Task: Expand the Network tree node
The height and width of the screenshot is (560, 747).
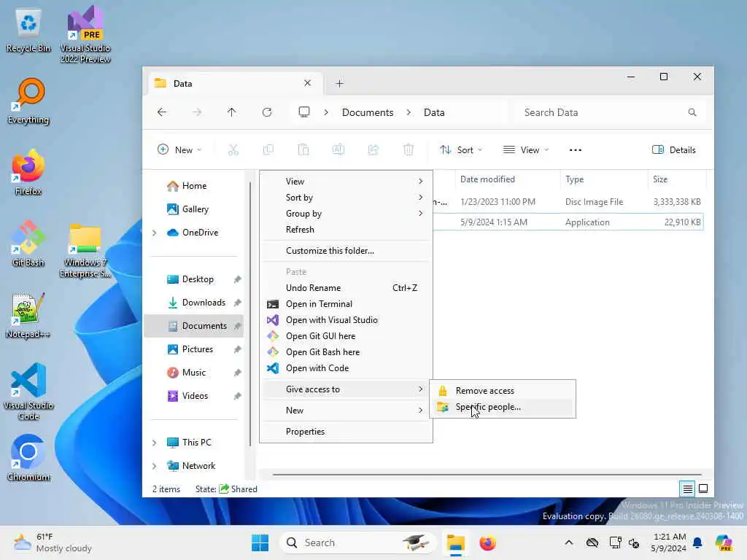Action: 155,466
